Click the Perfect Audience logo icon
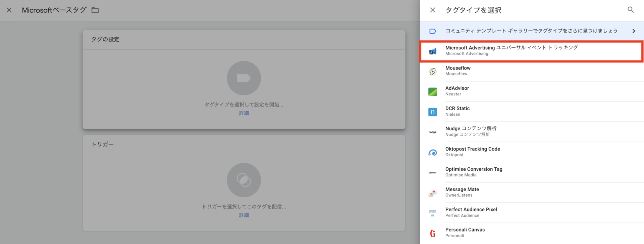Screen dimensions: 644x244 (433, 213)
